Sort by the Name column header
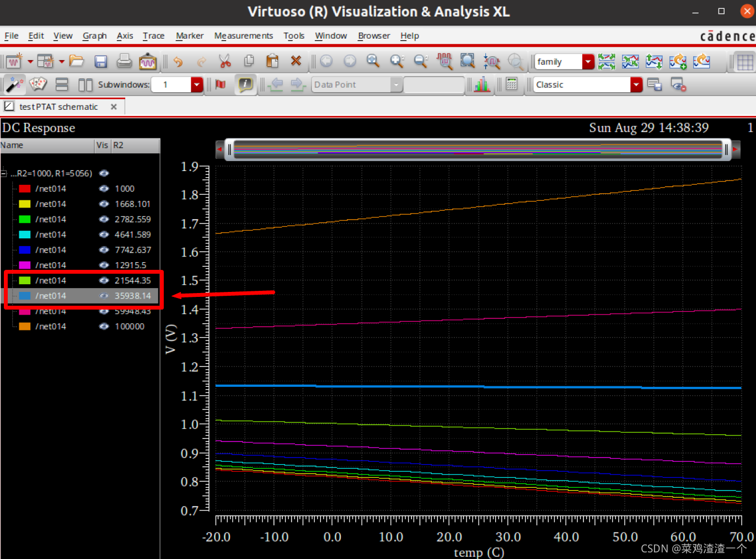Screen dimensions: 756x559 (47, 145)
